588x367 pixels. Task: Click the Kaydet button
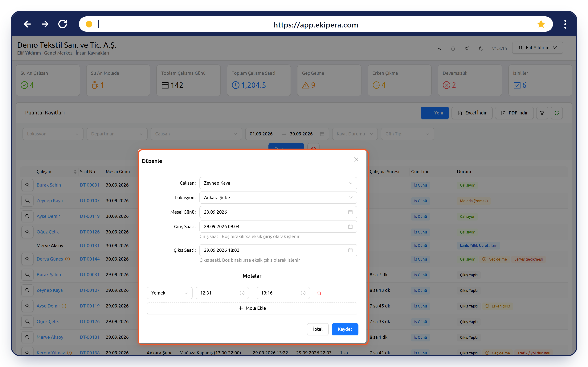coord(345,329)
